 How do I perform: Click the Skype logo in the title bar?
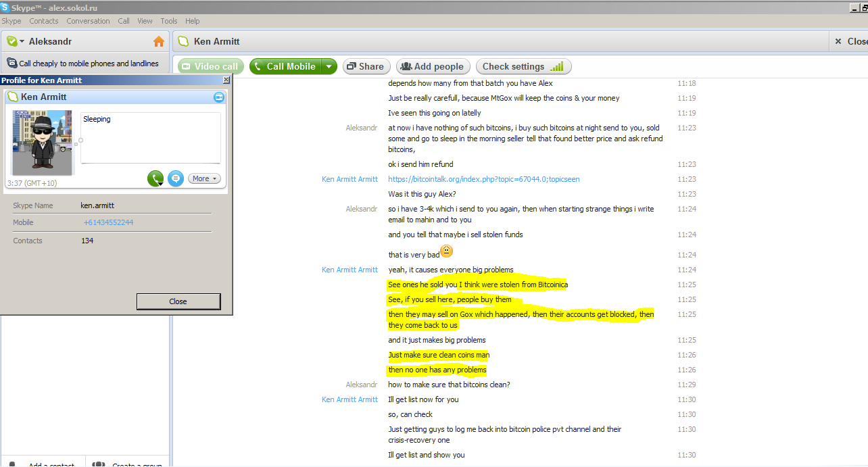pyautogui.click(x=5, y=7)
